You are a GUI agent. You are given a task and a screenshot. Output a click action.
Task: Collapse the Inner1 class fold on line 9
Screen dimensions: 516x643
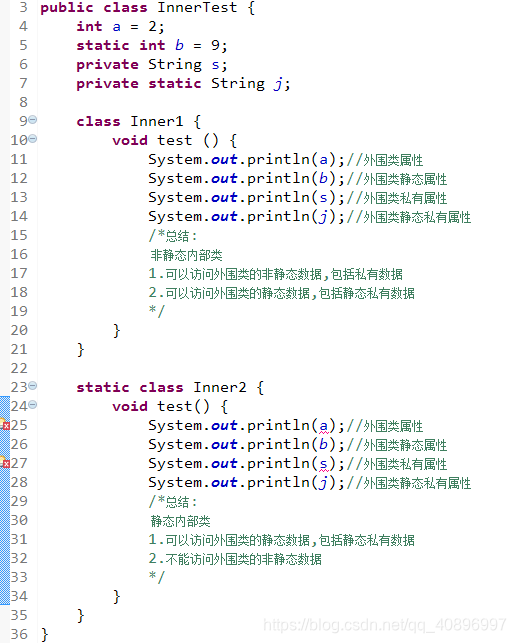(33, 120)
